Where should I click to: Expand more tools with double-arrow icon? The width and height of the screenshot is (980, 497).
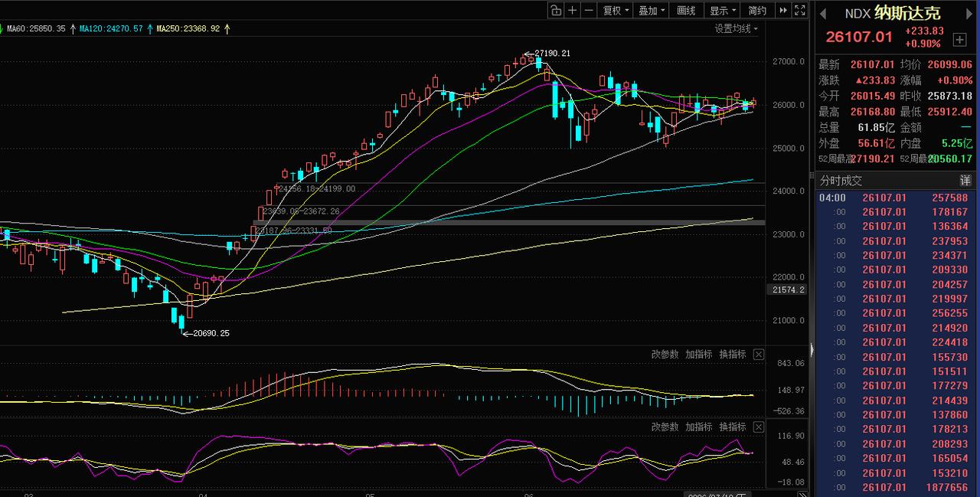pos(783,10)
